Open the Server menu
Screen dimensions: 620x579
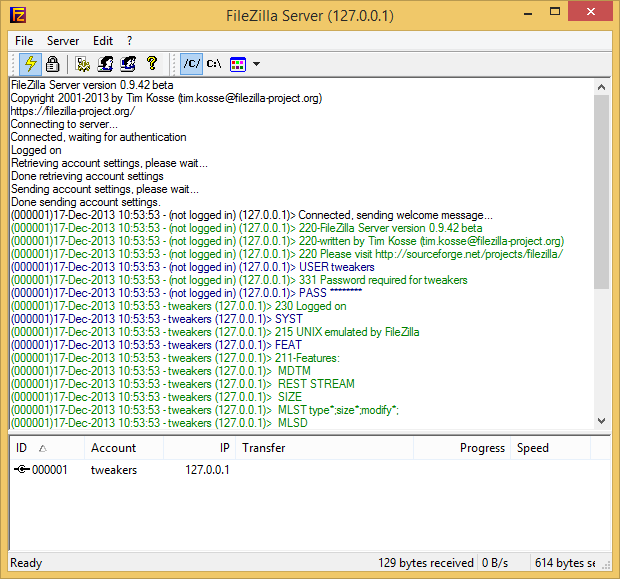coord(63,41)
